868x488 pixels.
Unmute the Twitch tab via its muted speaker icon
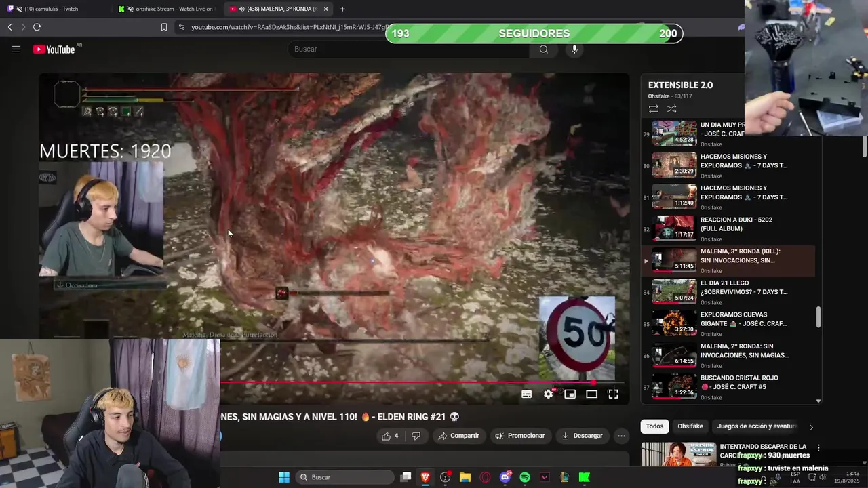pyautogui.click(x=18, y=9)
